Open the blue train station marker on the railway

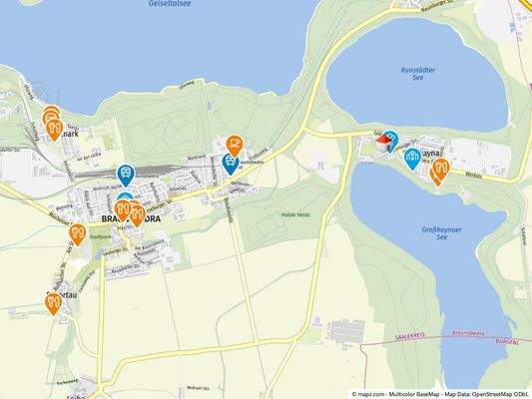coord(126,175)
